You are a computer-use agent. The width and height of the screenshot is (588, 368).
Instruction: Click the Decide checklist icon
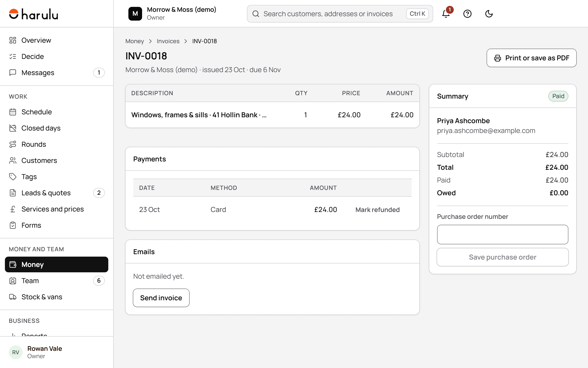[13, 56]
